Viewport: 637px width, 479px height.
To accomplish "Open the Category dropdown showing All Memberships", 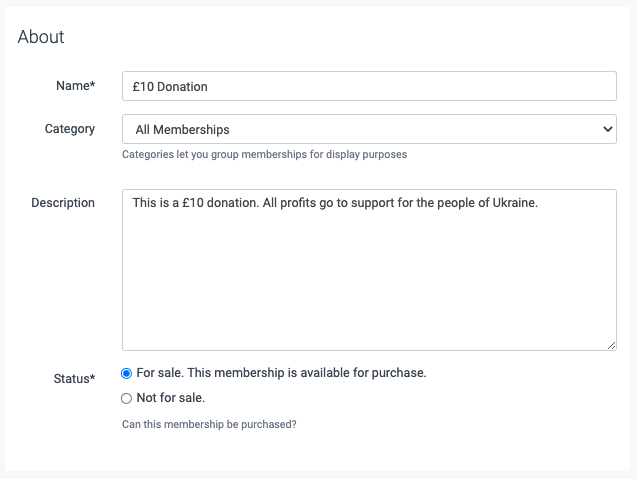I will coord(368,129).
